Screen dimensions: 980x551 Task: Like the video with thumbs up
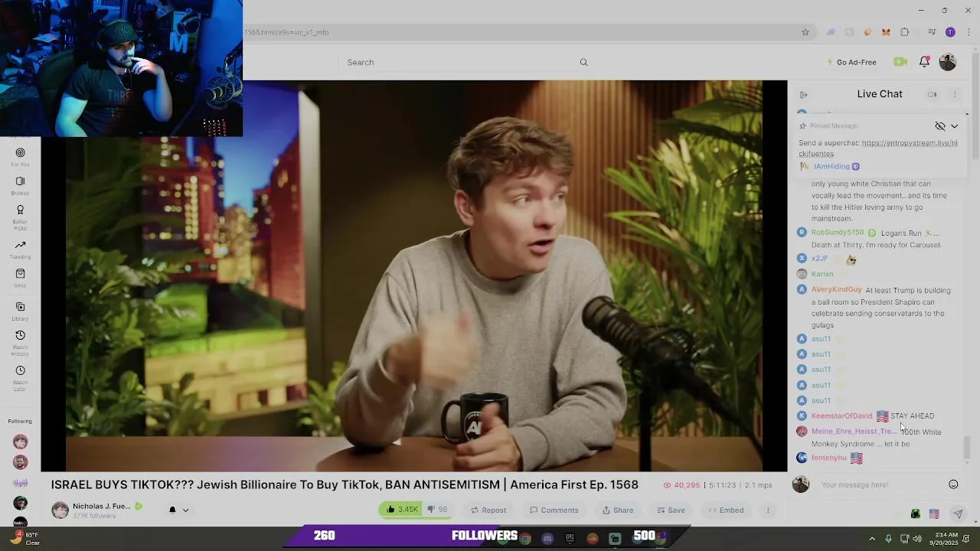pos(400,510)
